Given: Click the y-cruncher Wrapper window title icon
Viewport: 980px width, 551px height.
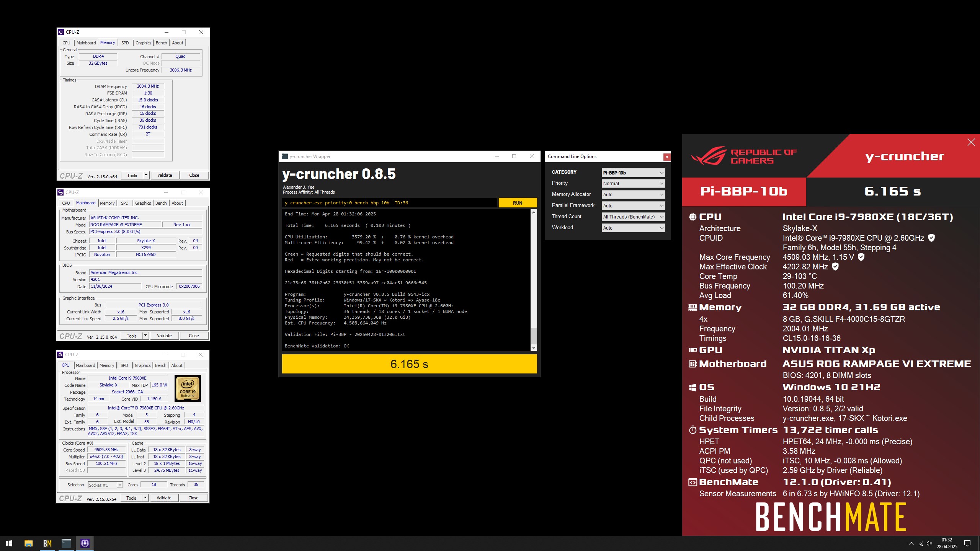Looking at the screenshot, I should click(285, 156).
